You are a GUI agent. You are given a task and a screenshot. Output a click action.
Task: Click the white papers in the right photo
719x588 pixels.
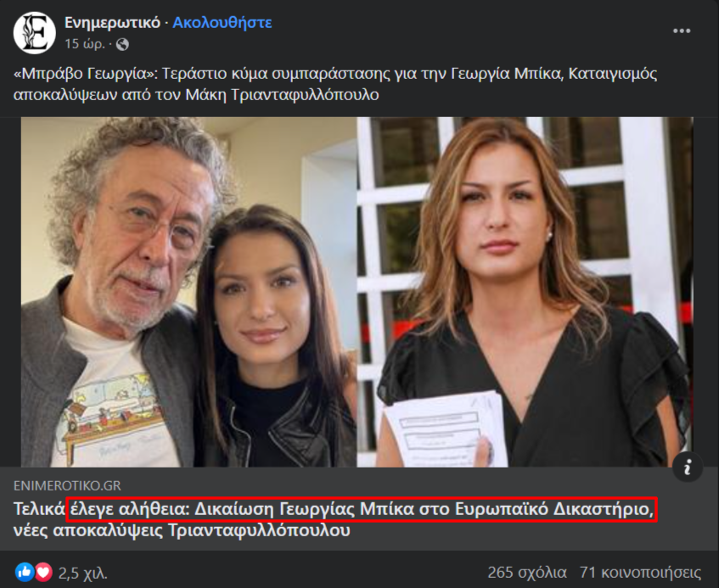446,428
